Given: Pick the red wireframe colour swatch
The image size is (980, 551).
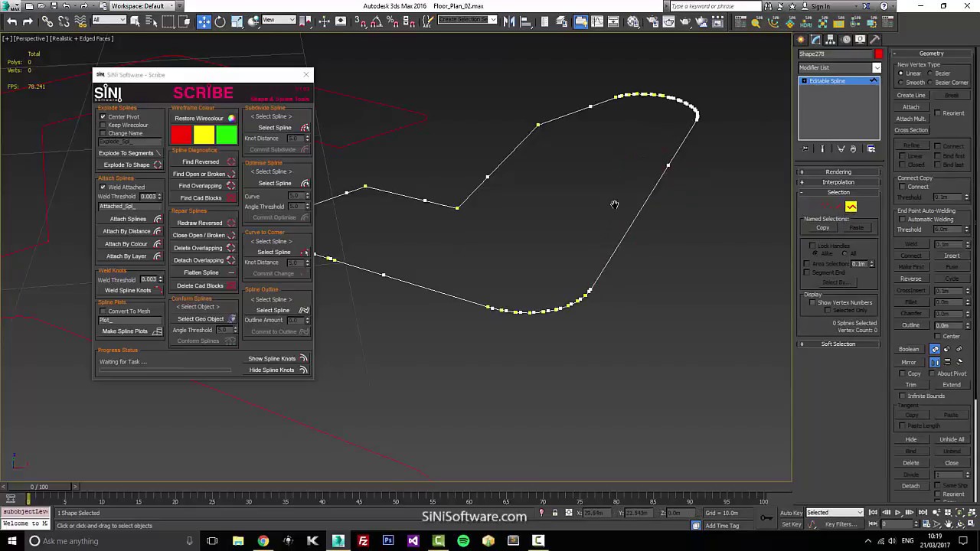Looking at the screenshot, I should point(181,135).
